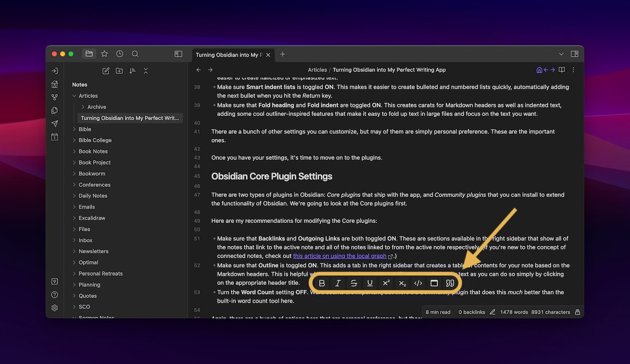Create a new note
Viewport: 630px width, 364px height.
(x=106, y=71)
